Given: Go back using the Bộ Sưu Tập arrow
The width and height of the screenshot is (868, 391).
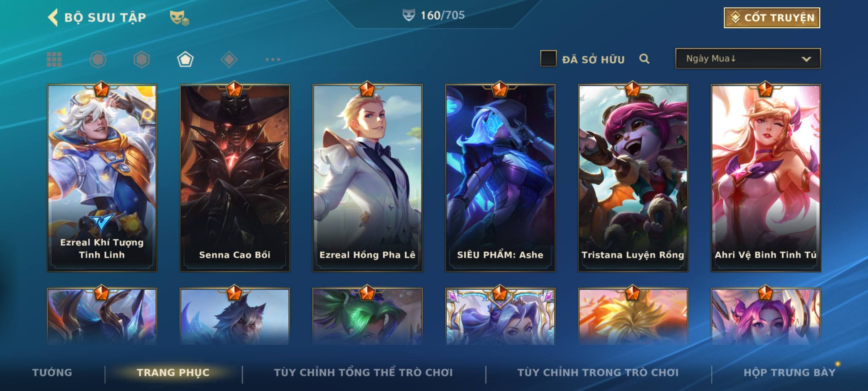Looking at the screenshot, I should pos(53,17).
